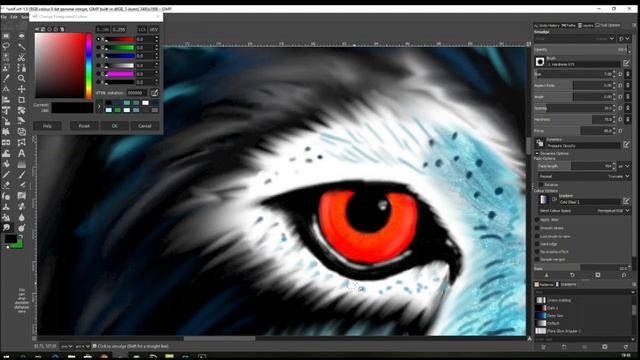Select the 0..255 scale button
This screenshot has height=360, width=640.
[x=119, y=29]
